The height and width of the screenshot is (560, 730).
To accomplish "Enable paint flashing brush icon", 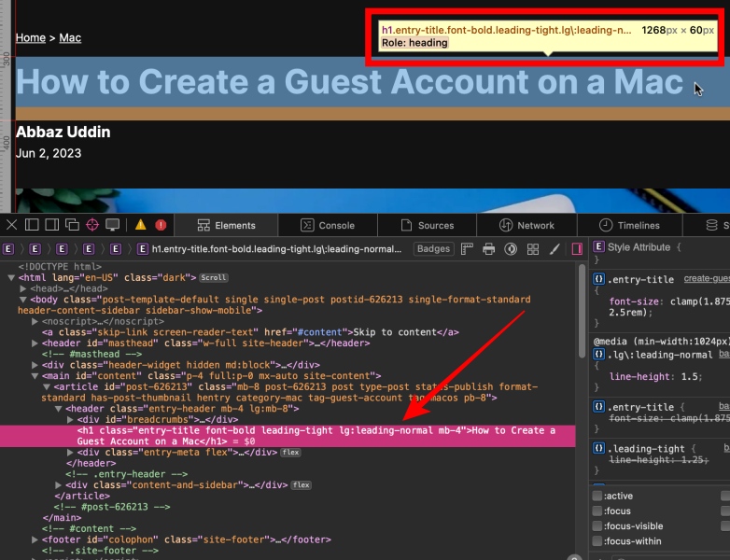I will 555,249.
